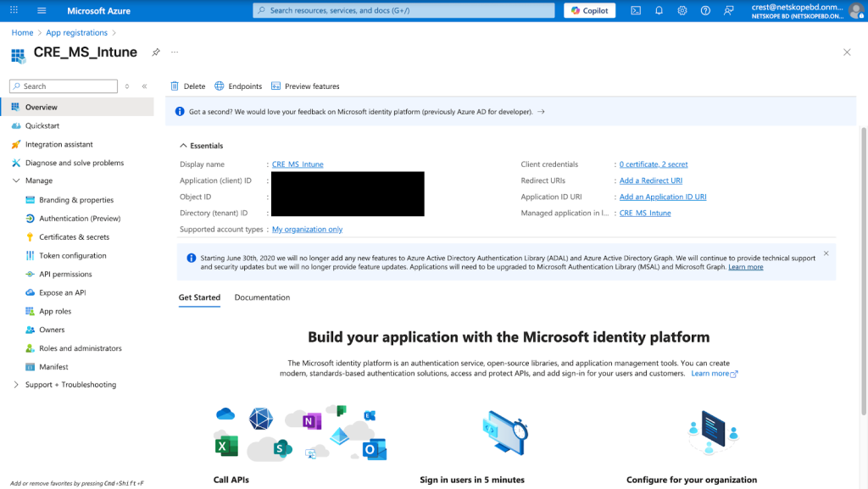Click the App roles icon
Viewport: 868px width, 489px height.
30,311
